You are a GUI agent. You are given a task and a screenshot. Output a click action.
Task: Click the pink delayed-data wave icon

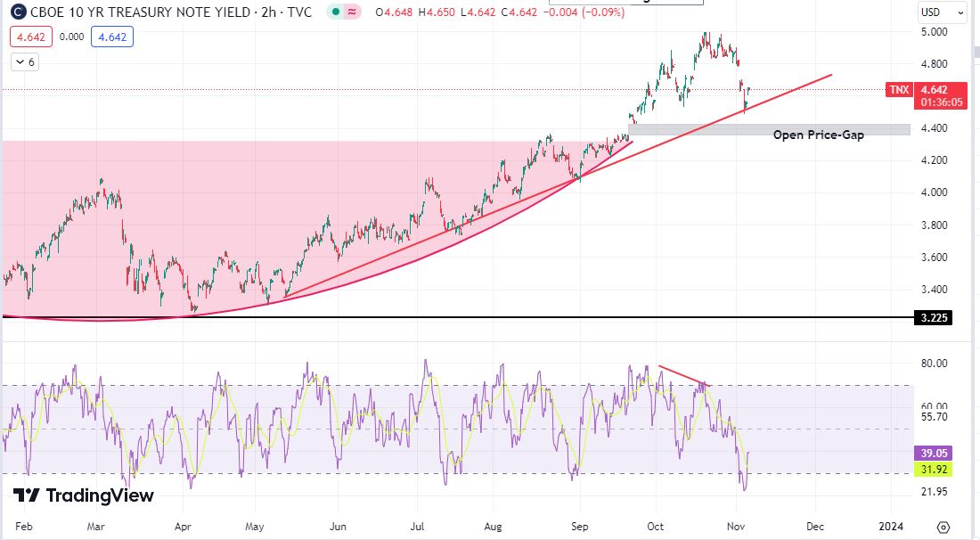(352, 12)
